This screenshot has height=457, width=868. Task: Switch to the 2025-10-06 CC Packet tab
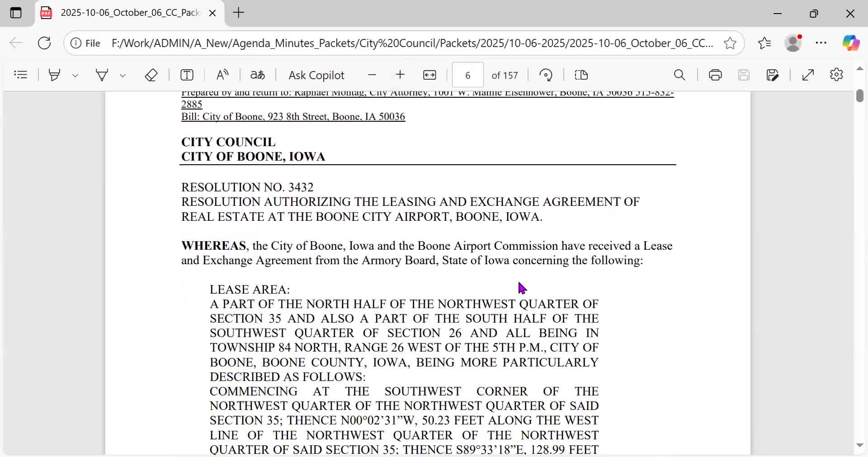coord(129,13)
